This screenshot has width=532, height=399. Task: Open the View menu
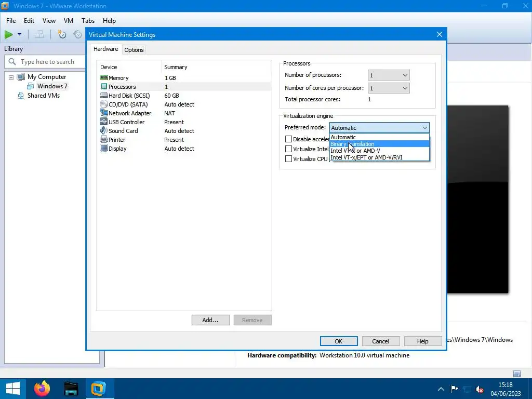(x=49, y=21)
